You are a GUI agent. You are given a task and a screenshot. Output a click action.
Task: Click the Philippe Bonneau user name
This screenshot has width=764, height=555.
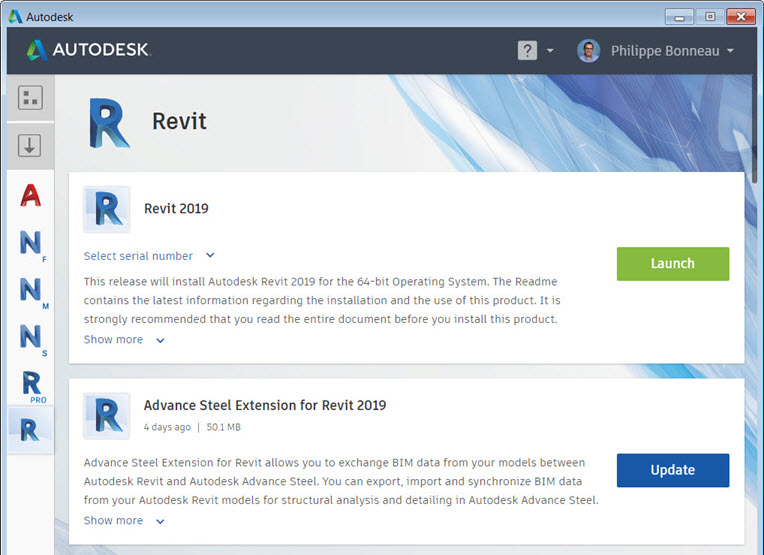pyautogui.click(x=665, y=51)
